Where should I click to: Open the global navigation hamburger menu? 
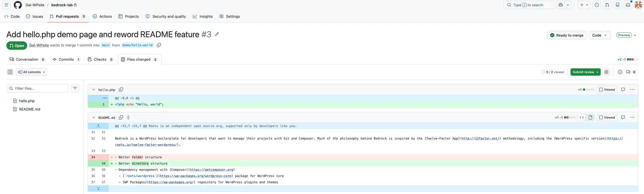[x=6, y=5]
